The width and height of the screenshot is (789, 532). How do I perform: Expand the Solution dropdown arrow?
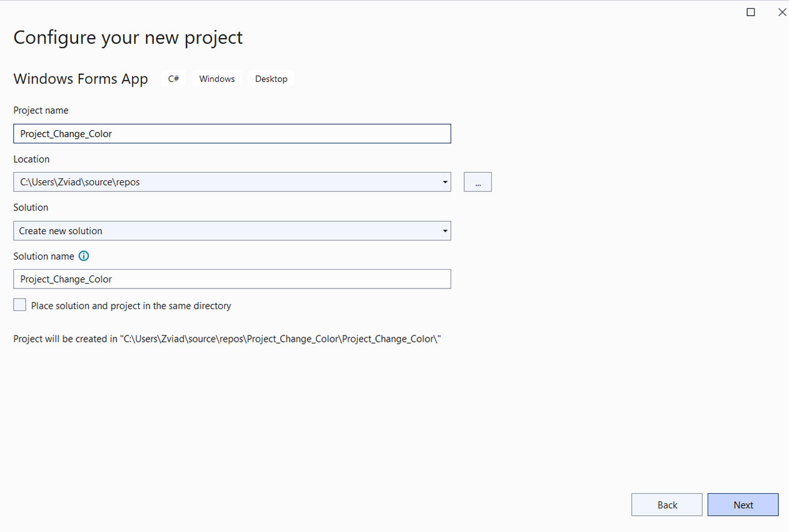coord(445,231)
